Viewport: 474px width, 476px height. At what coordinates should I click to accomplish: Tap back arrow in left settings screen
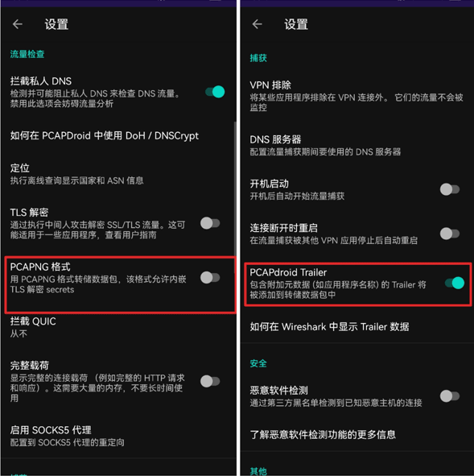(x=18, y=24)
